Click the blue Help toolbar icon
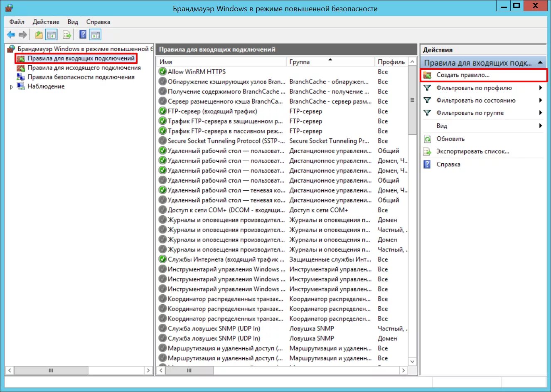 tap(83, 35)
